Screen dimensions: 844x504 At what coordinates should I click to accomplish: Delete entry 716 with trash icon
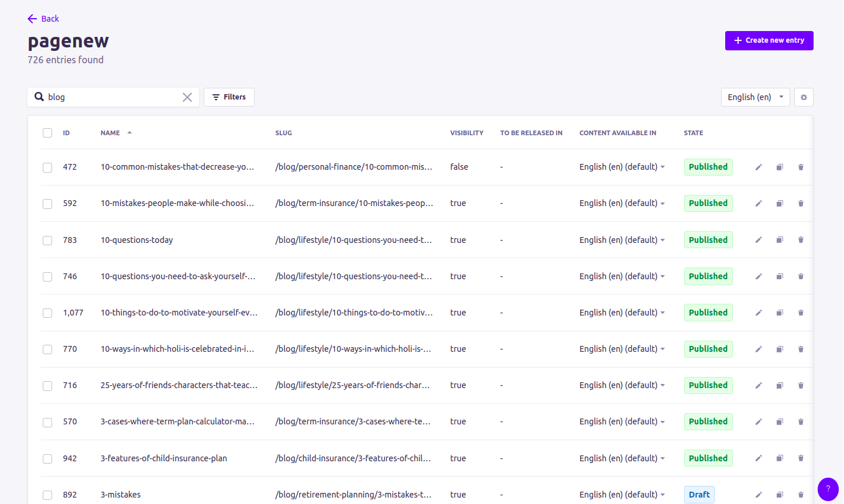point(801,386)
